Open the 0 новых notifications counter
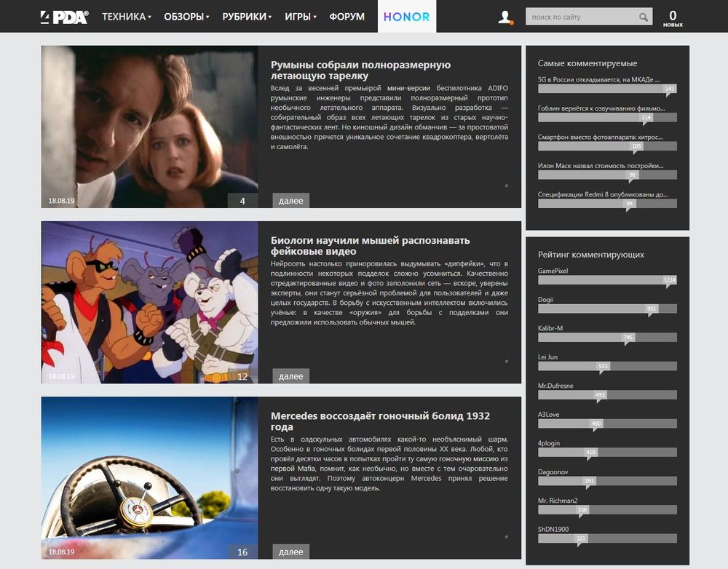 [x=672, y=19]
